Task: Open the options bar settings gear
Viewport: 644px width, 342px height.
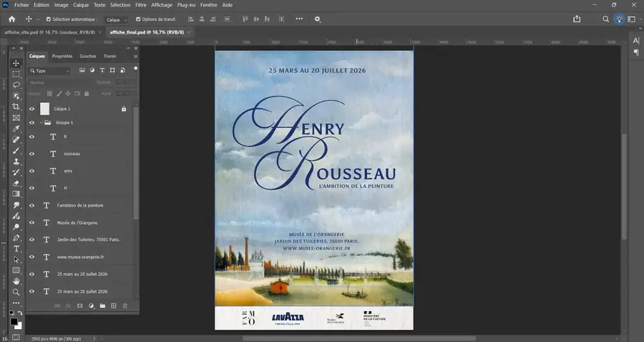Action: (x=317, y=19)
